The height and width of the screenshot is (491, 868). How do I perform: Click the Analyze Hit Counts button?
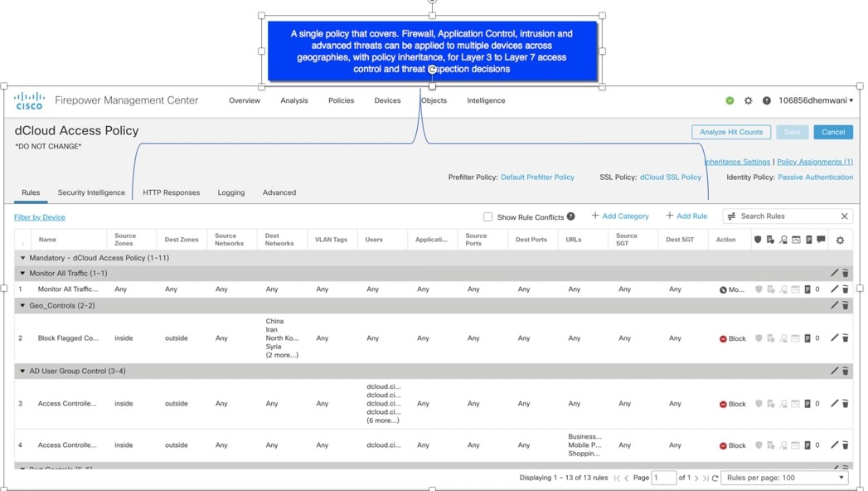730,132
